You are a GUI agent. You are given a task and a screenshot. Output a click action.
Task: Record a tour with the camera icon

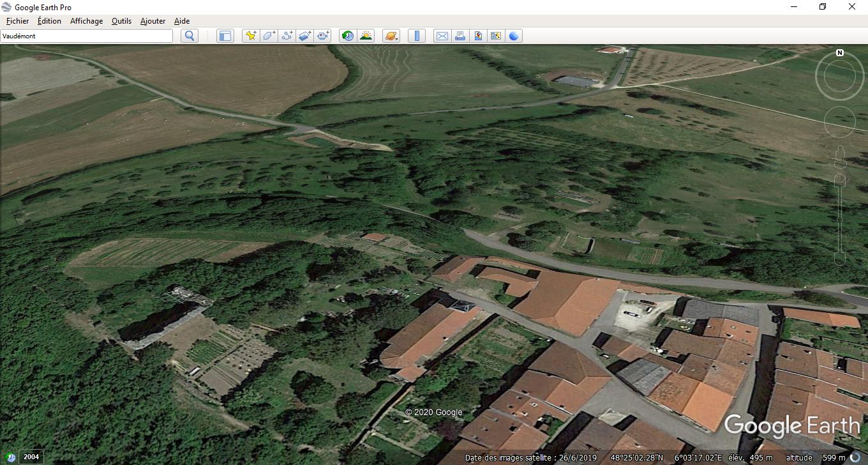point(323,36)
